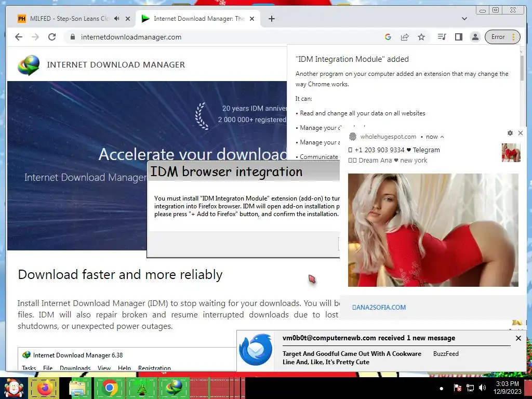Open the ANA2SOFIA.COM link
Screen dimensions: 532x399
click(379, 308)
